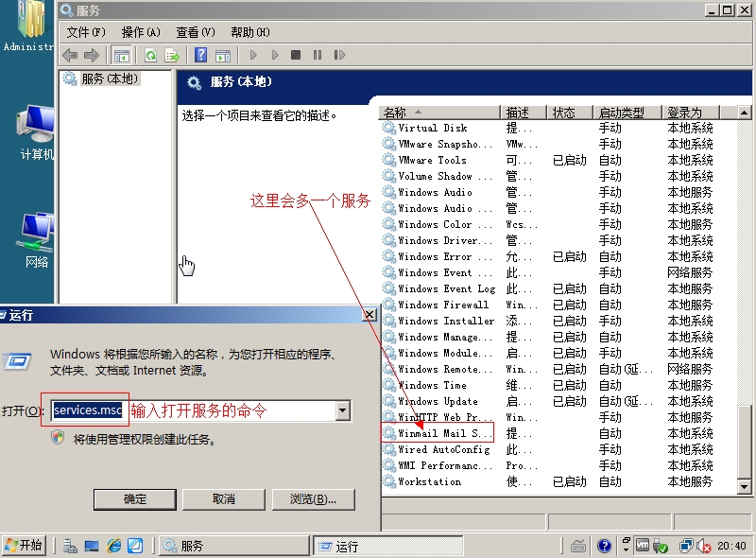The image size is (756, 558).
Task: Click 浏览(B)... button in Run dialog
Action: [314, 499]
